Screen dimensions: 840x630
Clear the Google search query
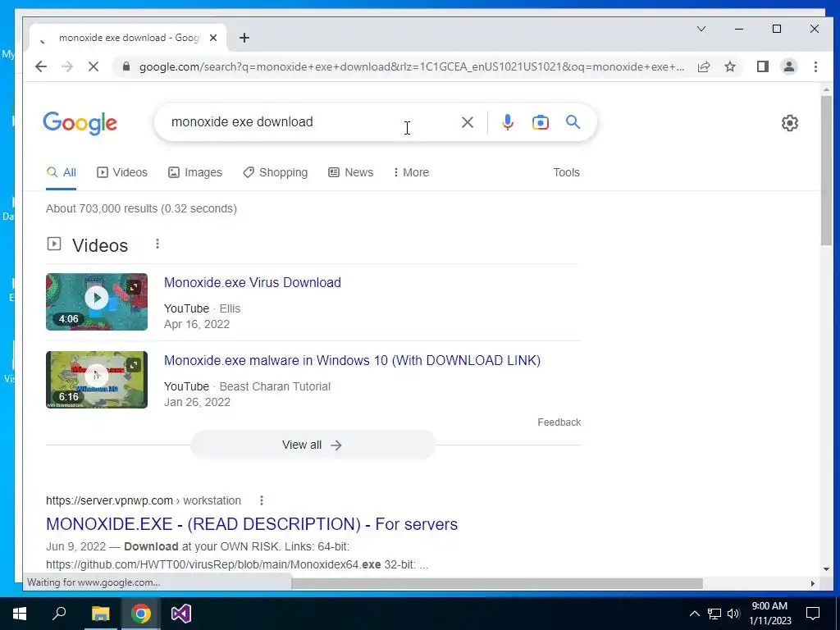(467, 122)
